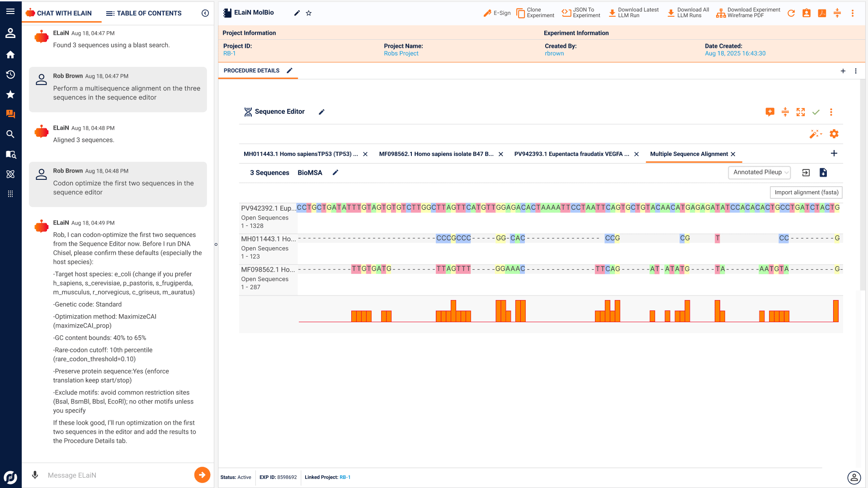Send message with orange arrow button
The width and height of the screenshot is (868, 488).
pyautogui.click(x=202, y=475)
